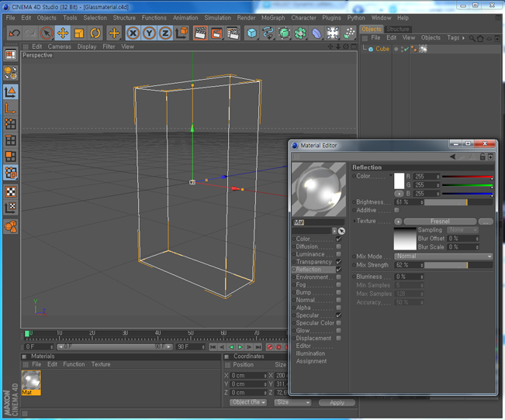Open the spline tools icon
Screen dimensions: 505x420
point(268,33)
